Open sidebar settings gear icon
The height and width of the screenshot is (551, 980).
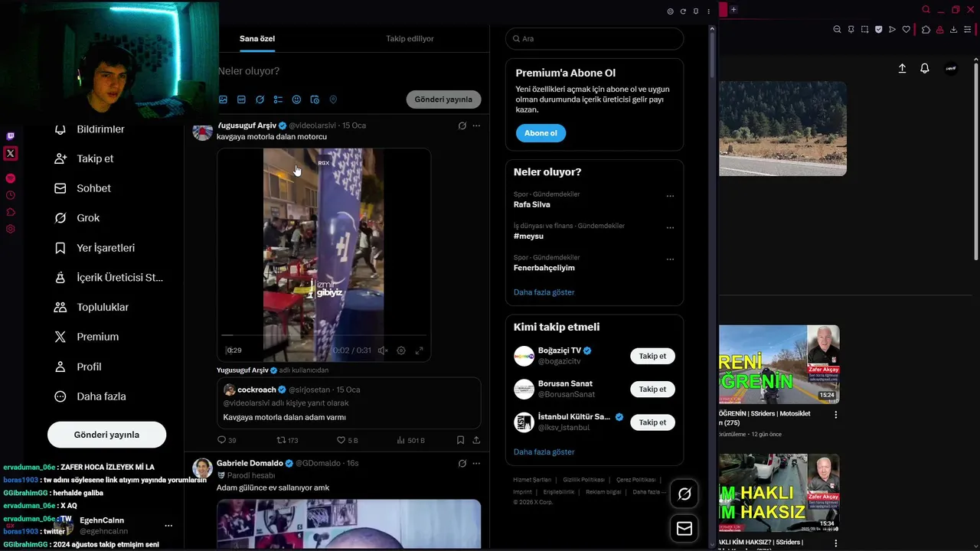(x=10, y=229)
